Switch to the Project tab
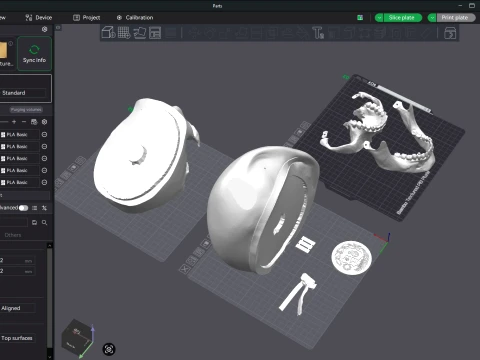This screenshot has width=480, height=360. coord(87,18)
